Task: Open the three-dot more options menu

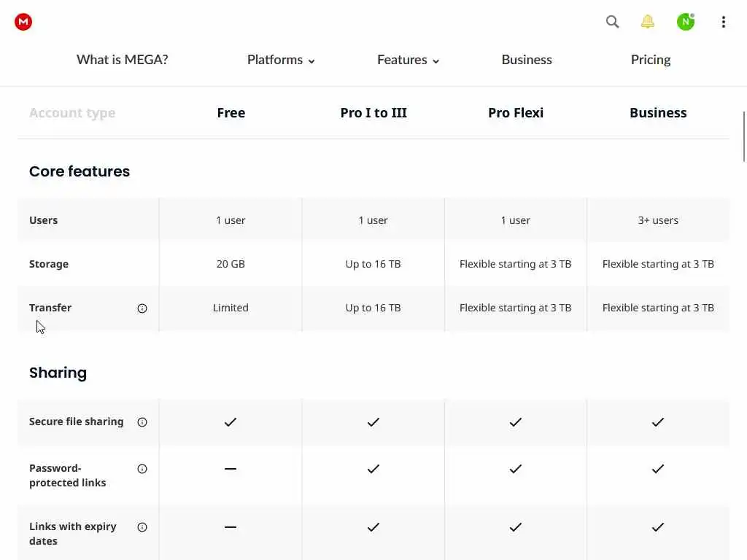Action: 723,22
